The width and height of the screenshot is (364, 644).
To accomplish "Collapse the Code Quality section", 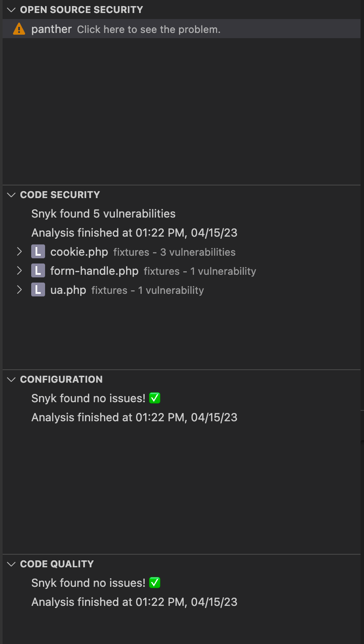I will click(11, 564).
